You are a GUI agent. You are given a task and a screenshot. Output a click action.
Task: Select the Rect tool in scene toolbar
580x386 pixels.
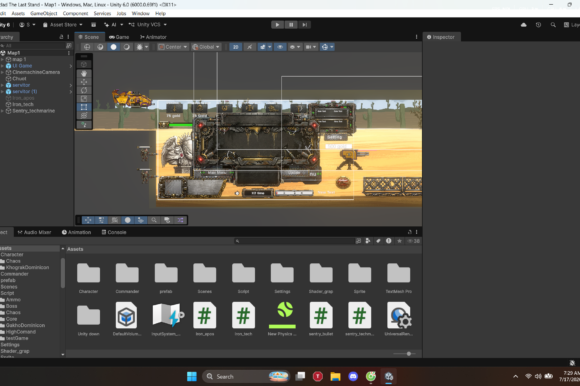84,107
